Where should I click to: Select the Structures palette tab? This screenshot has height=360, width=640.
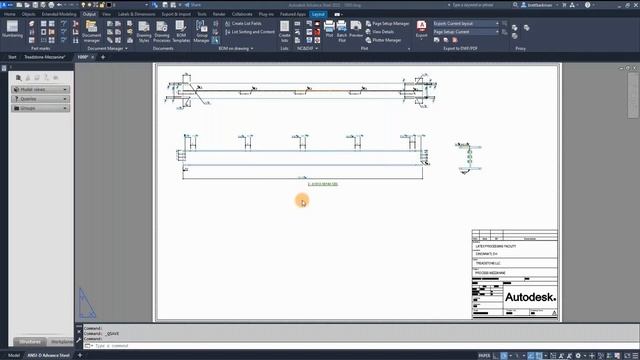tap(30, 342)
